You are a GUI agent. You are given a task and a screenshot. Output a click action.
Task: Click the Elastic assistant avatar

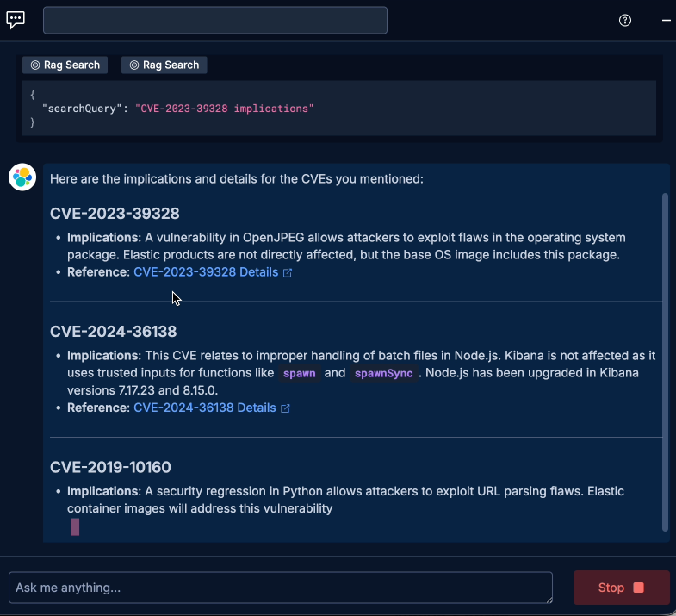coord(22,177)
